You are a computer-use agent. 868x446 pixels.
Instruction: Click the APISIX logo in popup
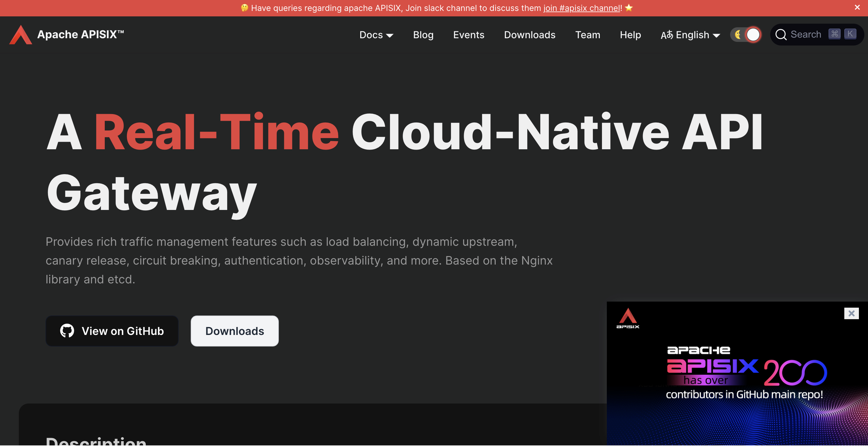(628, 318)
